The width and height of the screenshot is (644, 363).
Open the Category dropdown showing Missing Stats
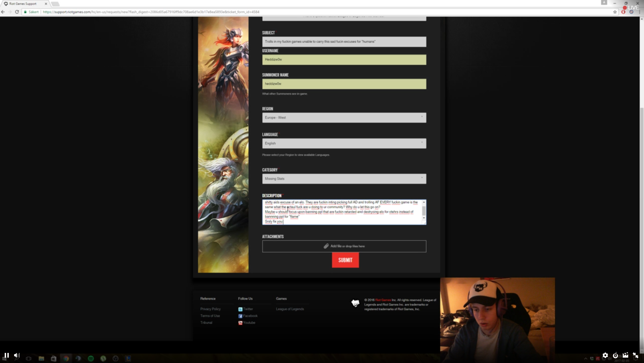(344, 179)
